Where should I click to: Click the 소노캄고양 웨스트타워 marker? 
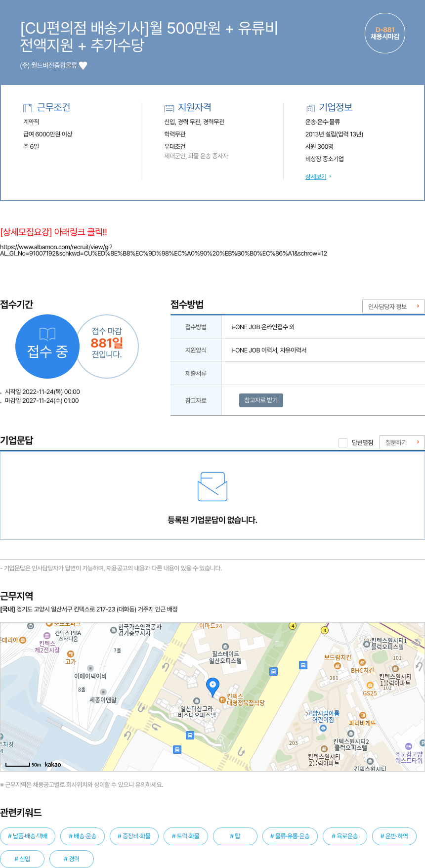point(408,746)
